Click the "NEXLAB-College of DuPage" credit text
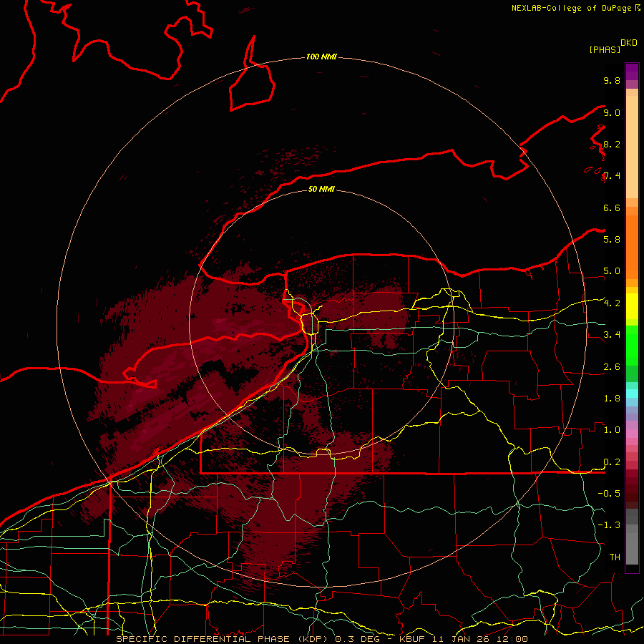 (x=571, y=8)
